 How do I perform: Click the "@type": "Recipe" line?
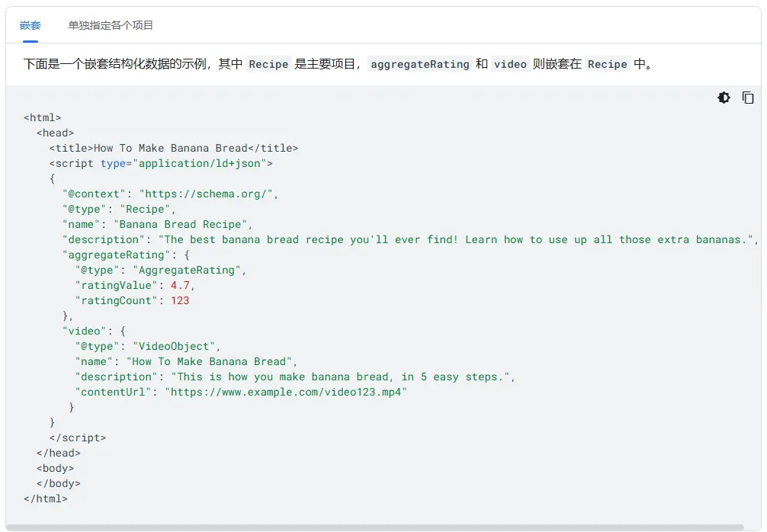(x=119, y=210)
